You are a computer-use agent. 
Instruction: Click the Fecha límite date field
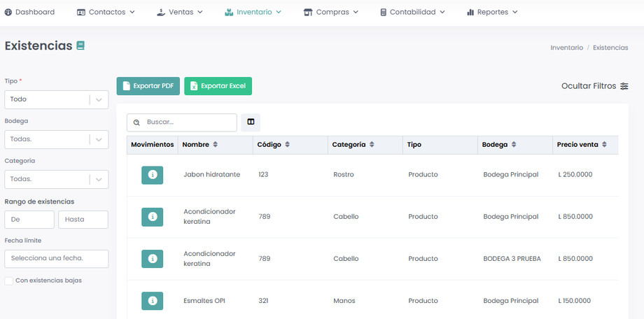[x=57, y=258]
